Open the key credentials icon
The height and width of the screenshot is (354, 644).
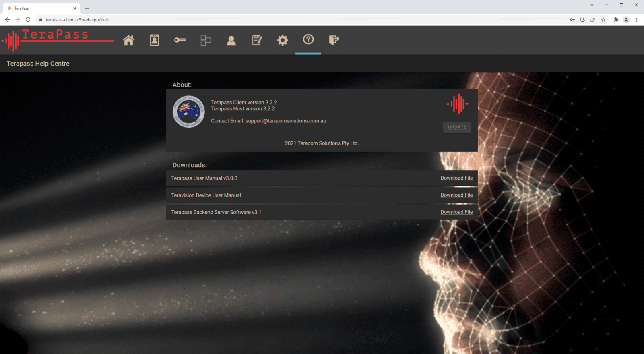(180, 40)
